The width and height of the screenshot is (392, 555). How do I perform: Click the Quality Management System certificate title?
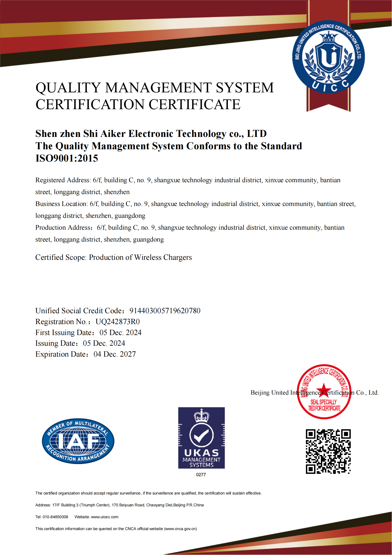155,96
